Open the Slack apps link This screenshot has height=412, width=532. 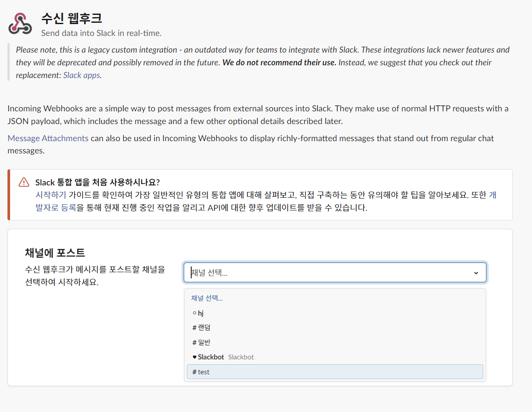pyautogui.click(x=82, y=75)
